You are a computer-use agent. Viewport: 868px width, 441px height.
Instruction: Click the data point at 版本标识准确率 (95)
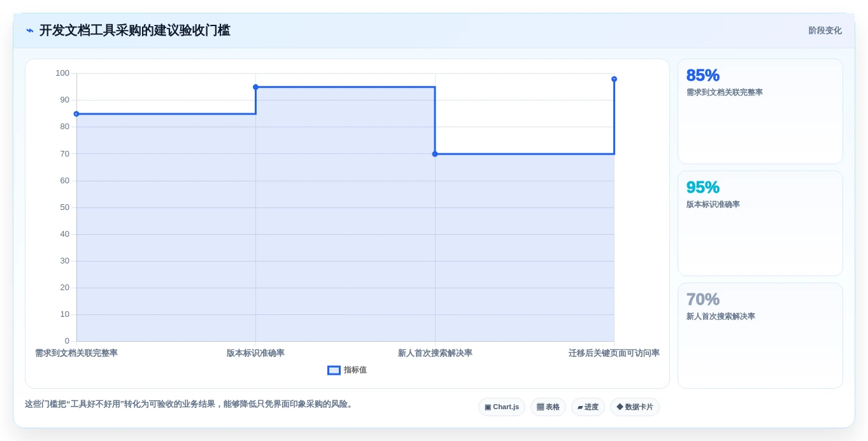[255, 87]
